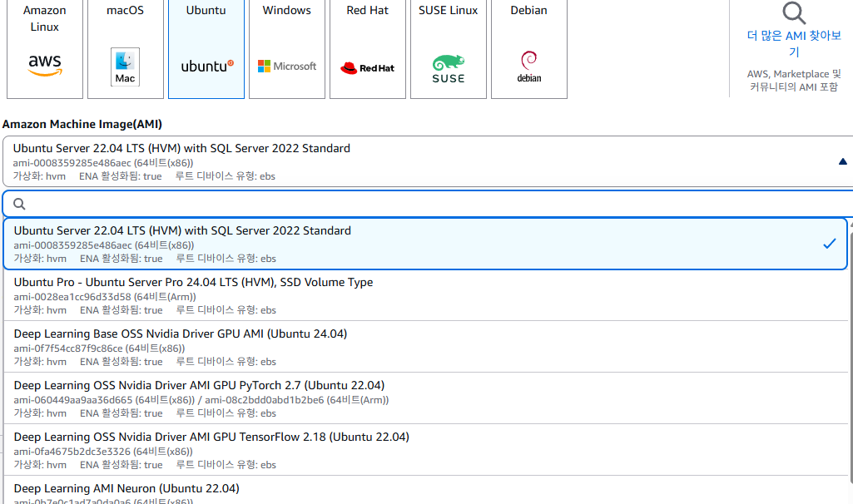Click the 'Amazon Machine Image(AMI)' heading label

(x=82, y=124)
